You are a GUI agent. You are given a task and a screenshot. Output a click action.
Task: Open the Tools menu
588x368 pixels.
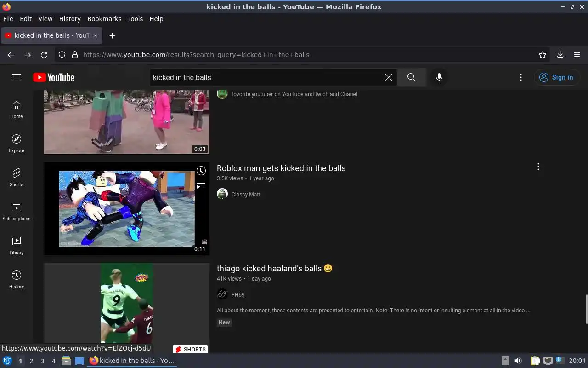pyautogui.click(x=135, y=19)
